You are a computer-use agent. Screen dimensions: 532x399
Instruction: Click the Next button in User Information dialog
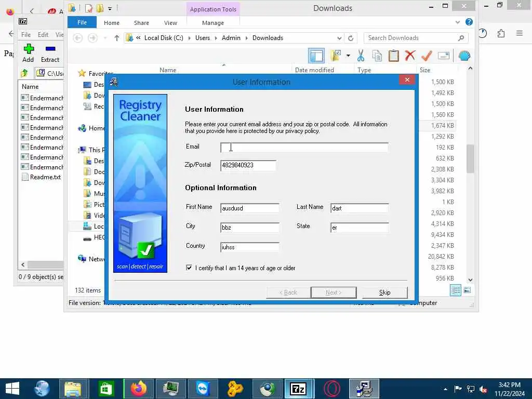[x=334, y=292]
